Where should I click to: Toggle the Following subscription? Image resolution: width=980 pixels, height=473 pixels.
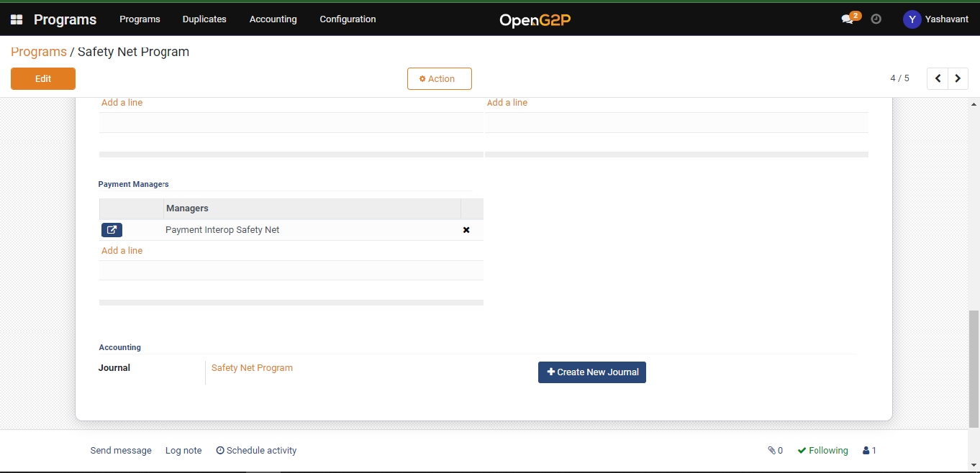tap(822, 451)
